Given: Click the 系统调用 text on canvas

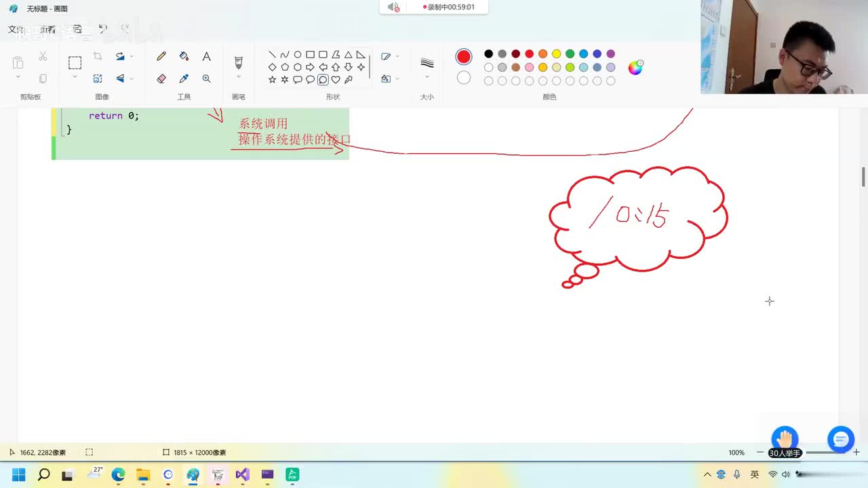Looking at the screenshot, I should pyautogui.click(x=263, y=124).
